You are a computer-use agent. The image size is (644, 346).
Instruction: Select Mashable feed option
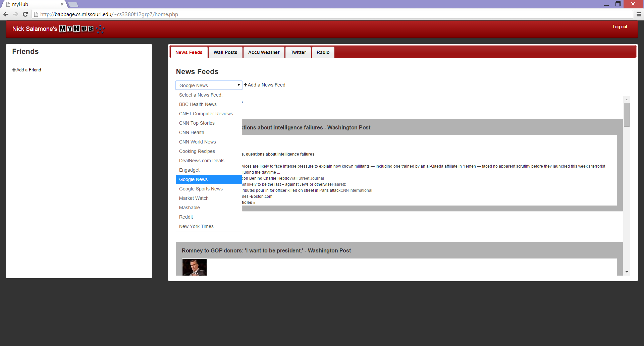(209, 208)
